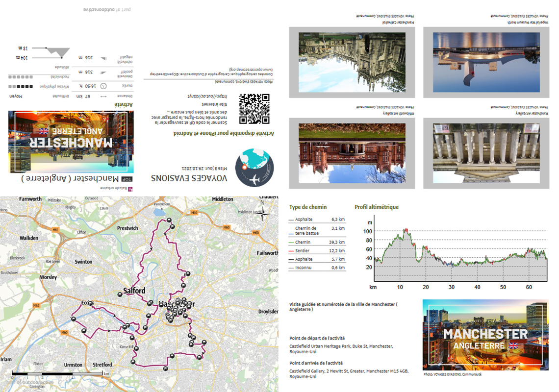Click the clock icon beside the 16:50 h. duration
The image size is (559, 392).
tap(103, 86)
